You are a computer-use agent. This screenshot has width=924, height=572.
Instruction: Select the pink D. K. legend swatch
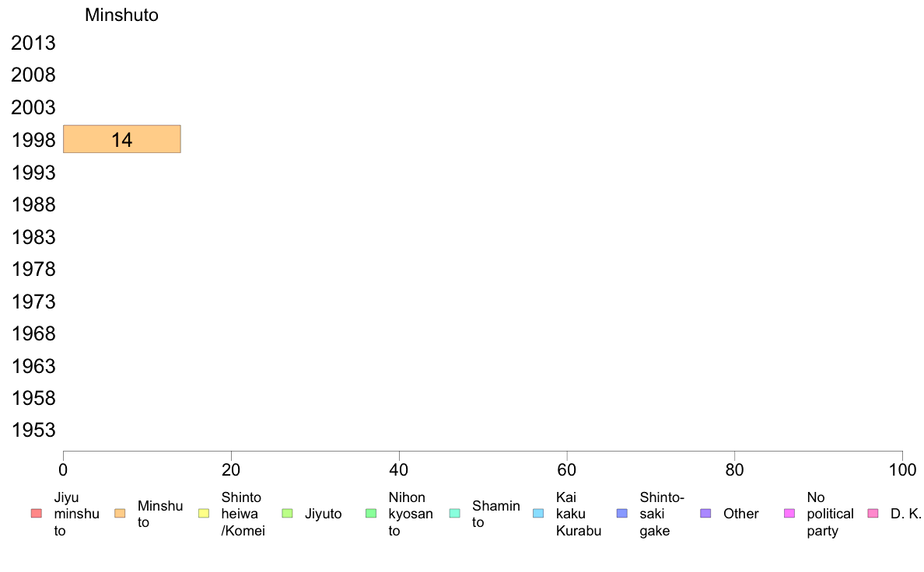coord(873,514)
